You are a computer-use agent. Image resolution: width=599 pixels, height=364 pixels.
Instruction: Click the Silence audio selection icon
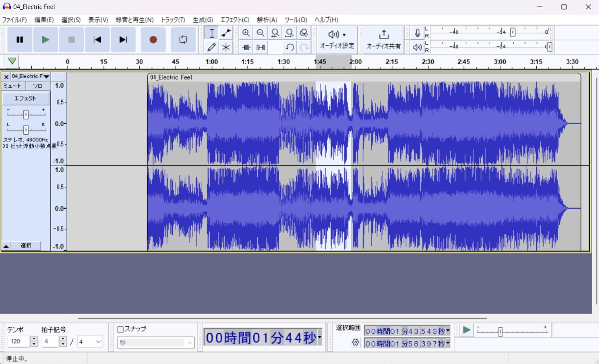[260, 47]
